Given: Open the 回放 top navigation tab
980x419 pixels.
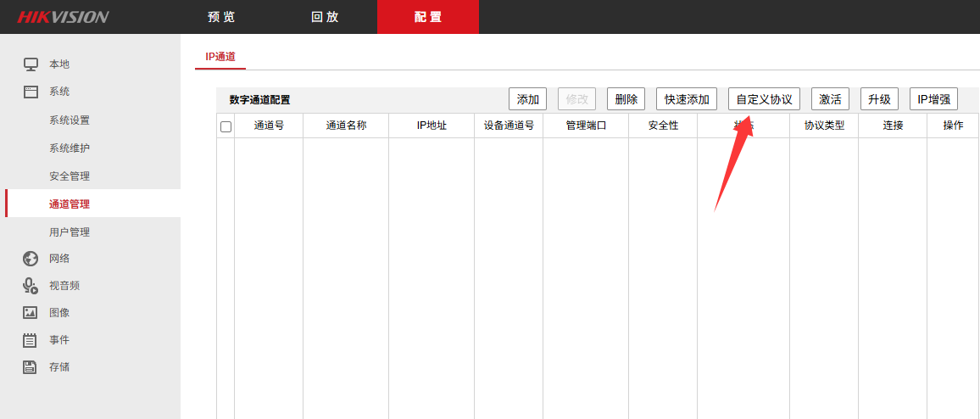Looking at the screenshot, I should tap(325, 17).
